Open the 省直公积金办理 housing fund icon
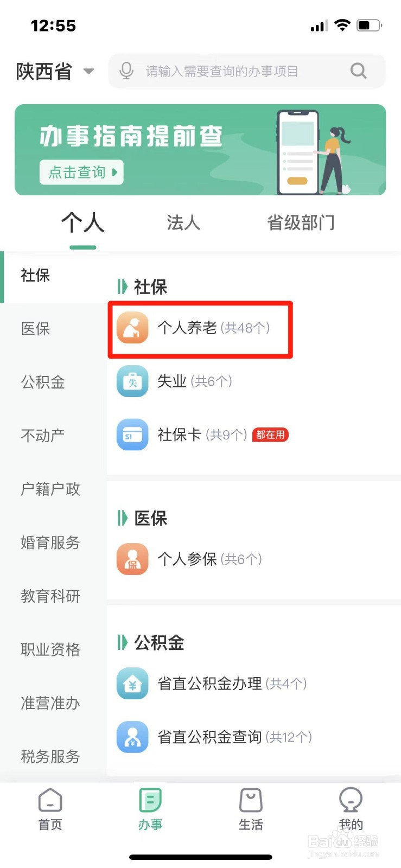Image resolution: width=401 pixels, height=868 pixels. 132,684
